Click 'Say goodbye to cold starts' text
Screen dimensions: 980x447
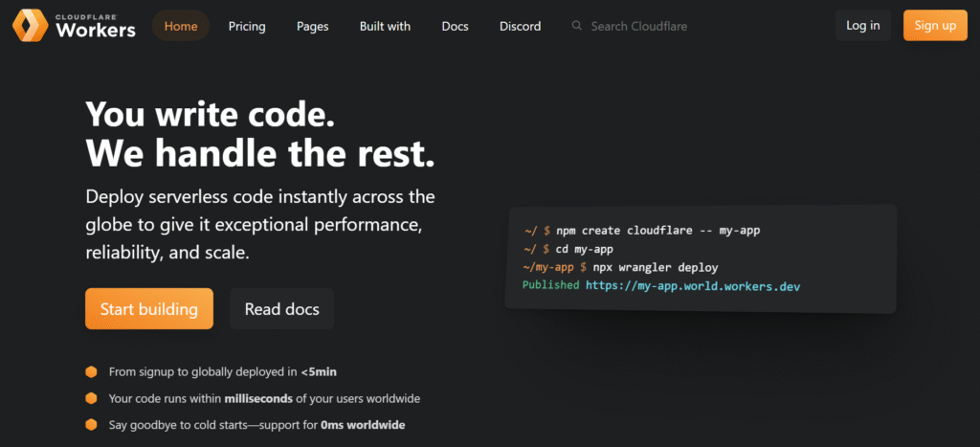(x=256, y=425)
